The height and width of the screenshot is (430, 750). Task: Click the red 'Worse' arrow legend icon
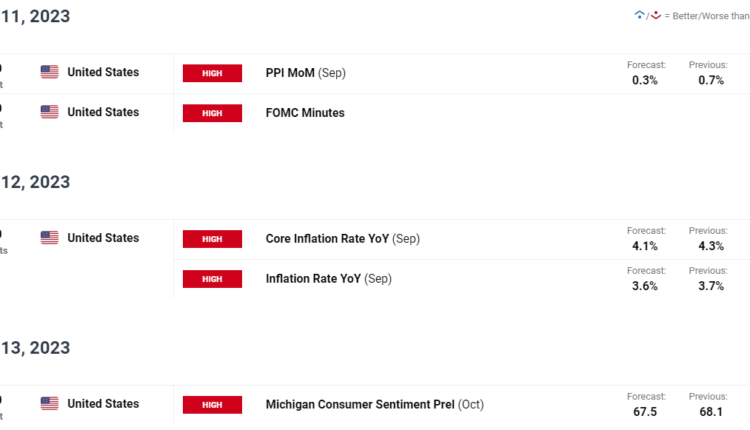656,15
